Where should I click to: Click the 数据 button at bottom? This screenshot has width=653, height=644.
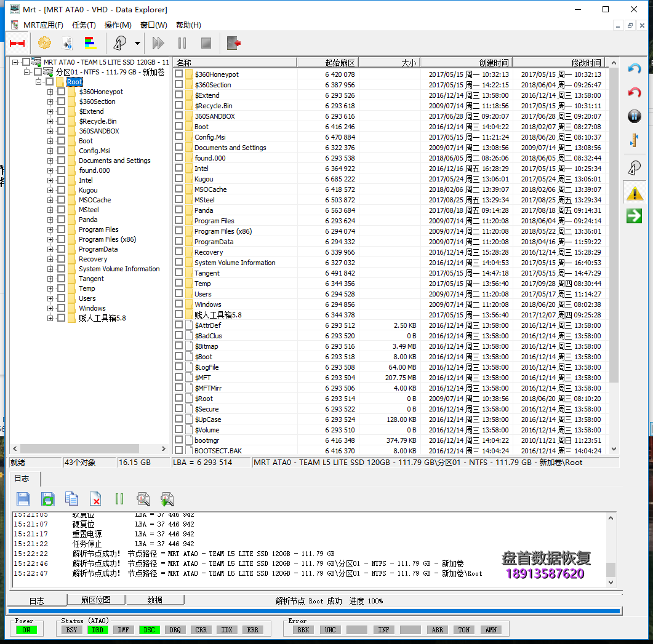[156, 600]
